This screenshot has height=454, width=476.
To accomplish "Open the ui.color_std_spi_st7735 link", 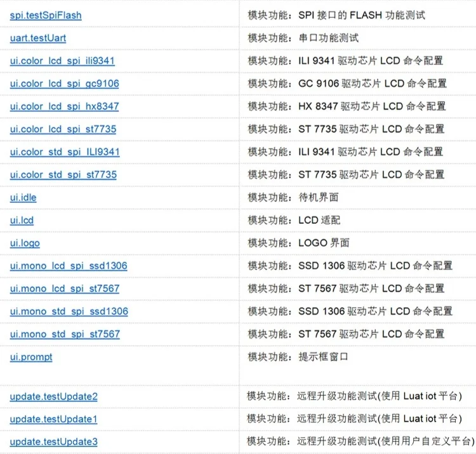I will pyautogui.click(x=63, y=174).
